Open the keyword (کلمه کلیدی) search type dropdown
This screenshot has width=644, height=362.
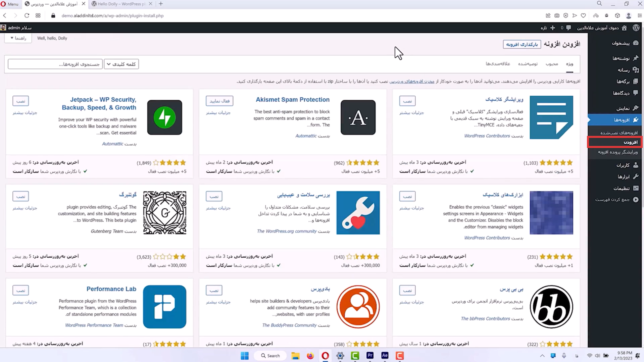click(x=121, y=64)
